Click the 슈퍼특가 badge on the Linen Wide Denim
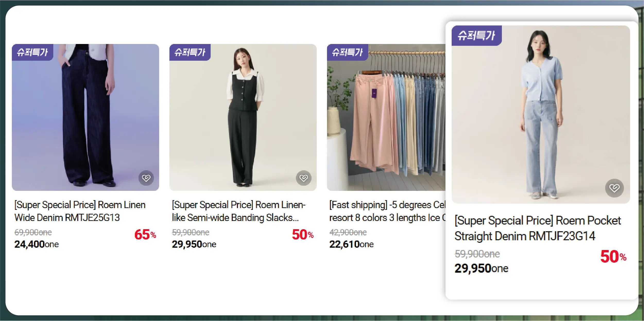 (32, 52)
